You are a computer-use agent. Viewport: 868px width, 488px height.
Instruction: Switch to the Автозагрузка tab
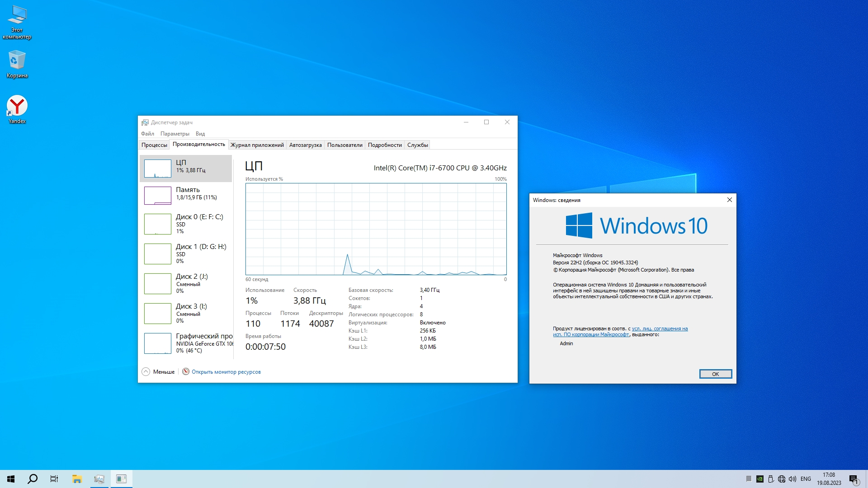click(x=305, y=145)
